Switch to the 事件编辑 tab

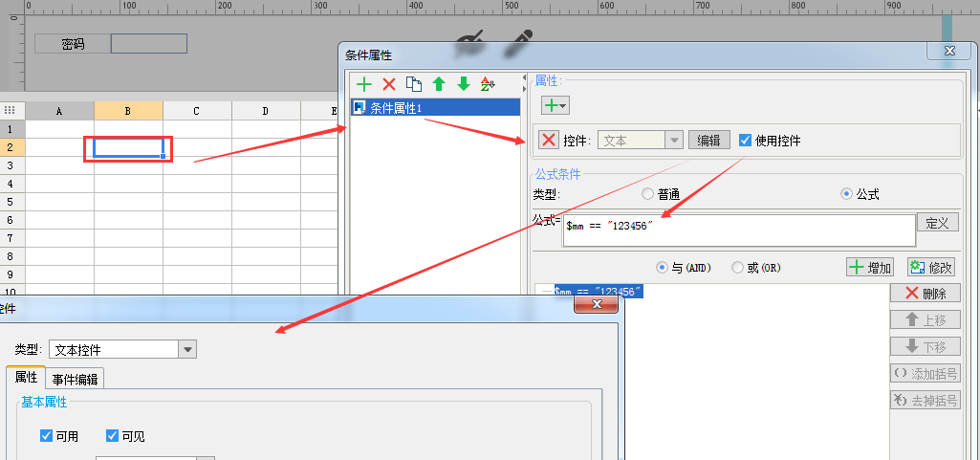[x=75, y=379]
